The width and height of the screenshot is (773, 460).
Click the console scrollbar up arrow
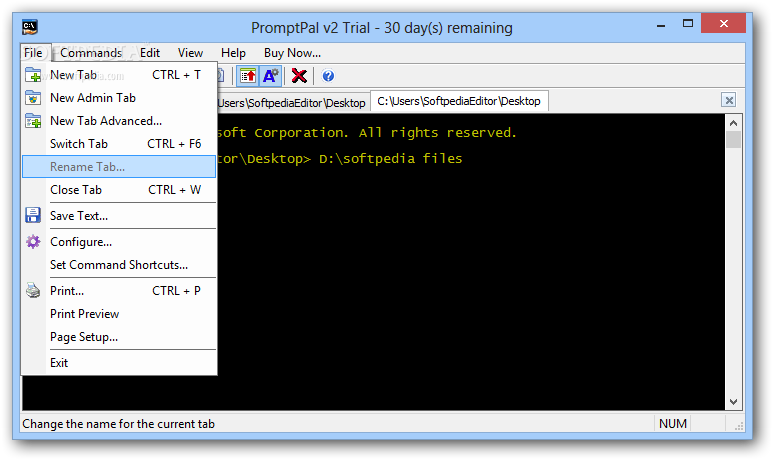click(733, 123)
